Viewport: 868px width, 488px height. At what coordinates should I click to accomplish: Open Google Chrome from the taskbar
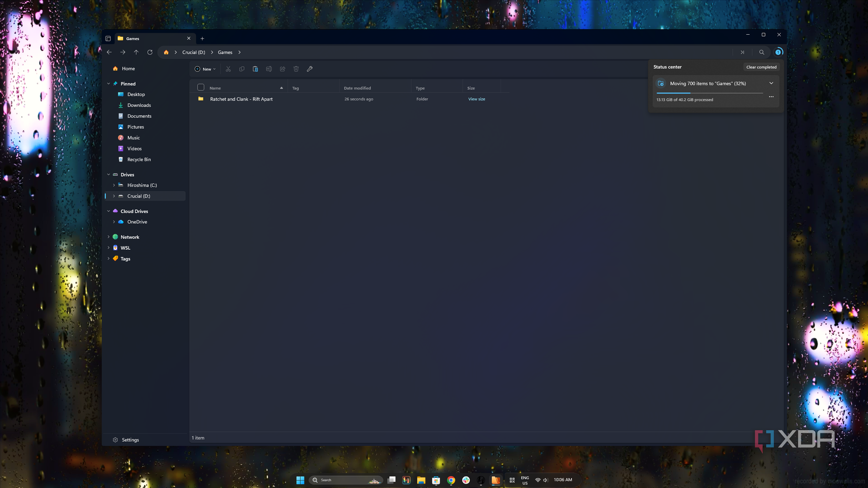tap(451, 480)
